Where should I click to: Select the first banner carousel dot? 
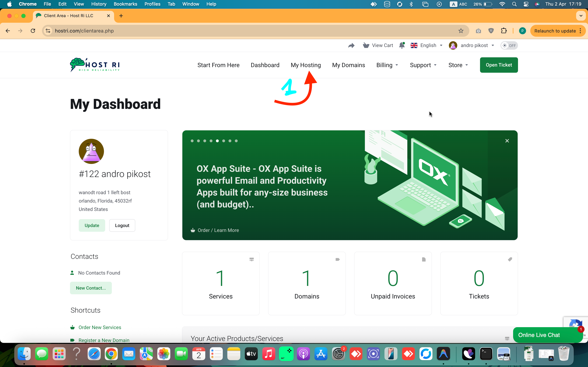tap(192, 141)
